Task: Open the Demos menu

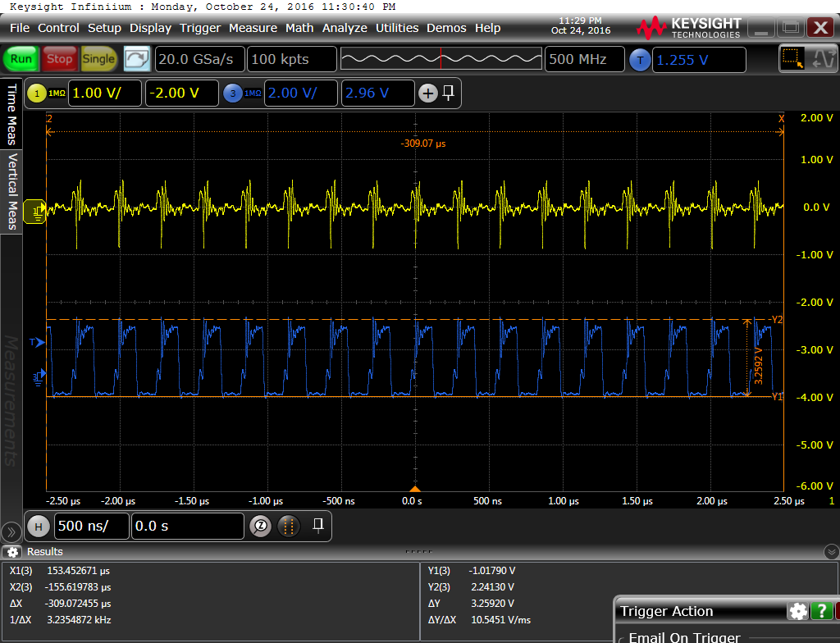Action: (446, 28)
